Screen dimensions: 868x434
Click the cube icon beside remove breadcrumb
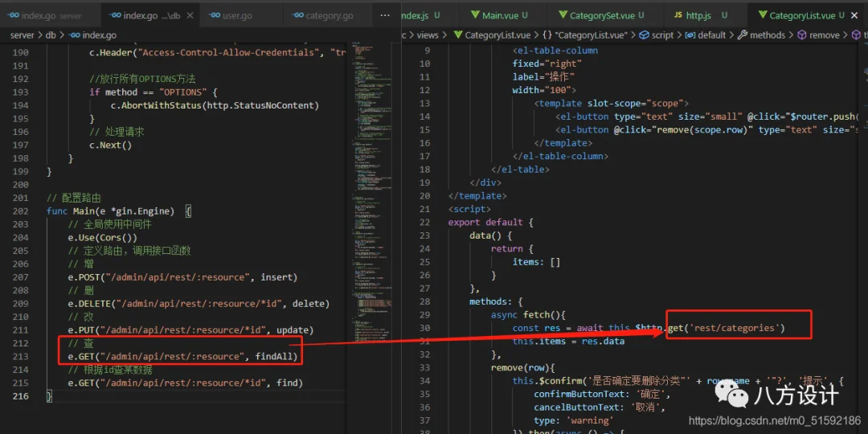click(801, 35)
